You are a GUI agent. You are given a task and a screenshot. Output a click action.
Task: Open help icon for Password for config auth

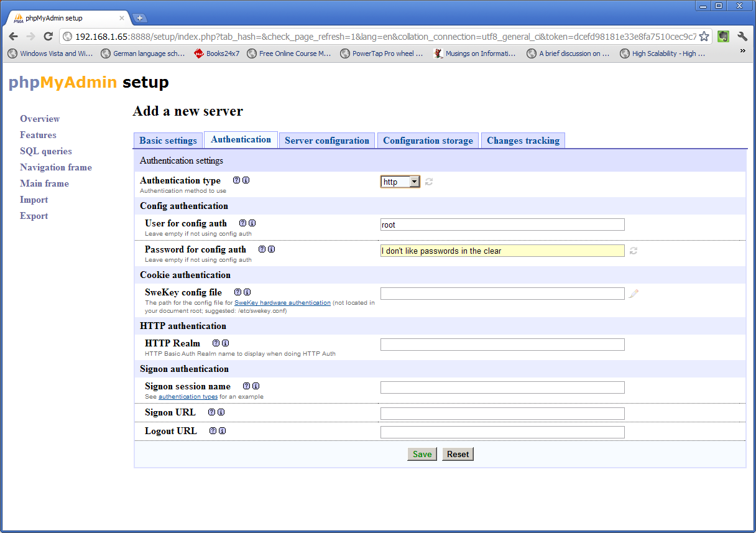(x=262, y=249)
